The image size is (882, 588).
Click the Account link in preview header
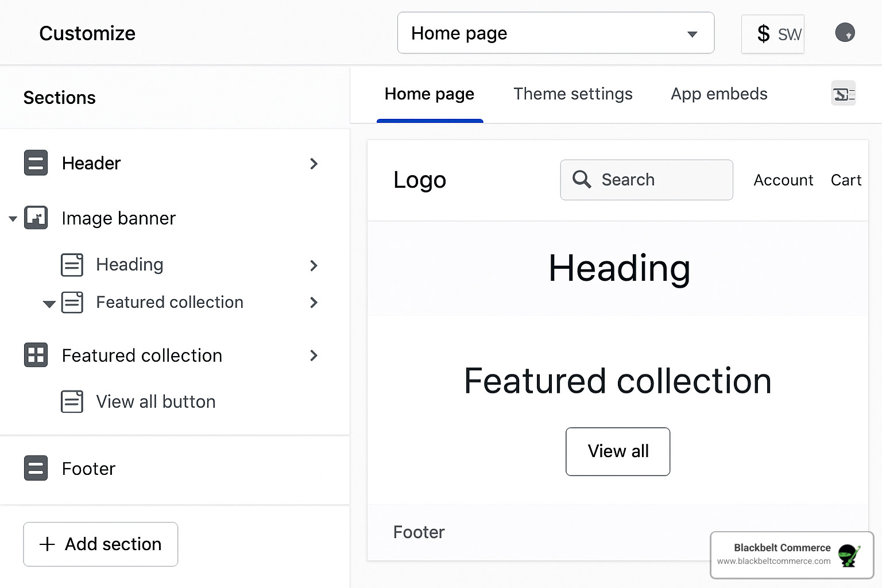(783, 180)
